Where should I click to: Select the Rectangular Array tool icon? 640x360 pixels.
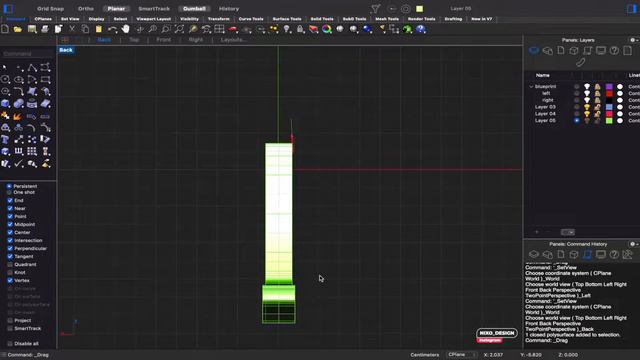click(32, 151)
